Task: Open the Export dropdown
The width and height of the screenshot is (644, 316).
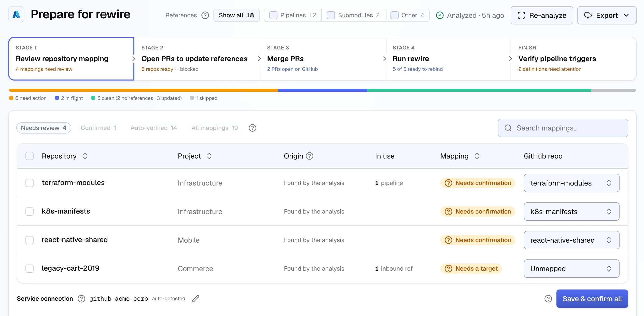Action: (607, 15)
